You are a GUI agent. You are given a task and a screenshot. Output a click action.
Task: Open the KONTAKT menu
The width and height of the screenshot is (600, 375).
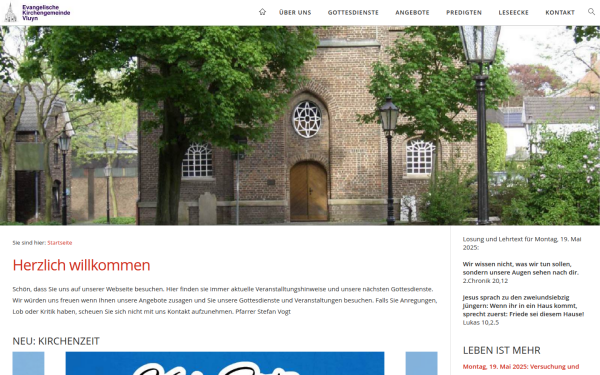tap(560, 13)
